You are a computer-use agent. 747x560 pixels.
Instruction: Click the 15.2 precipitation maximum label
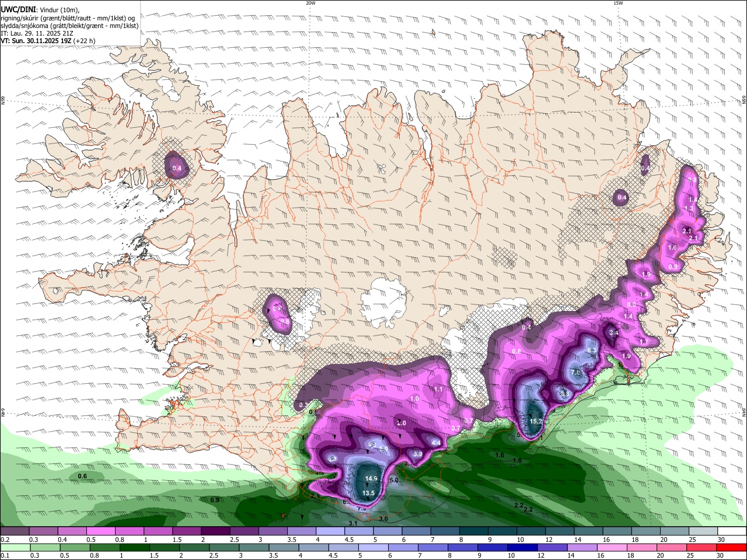click(x=536, y=421)
